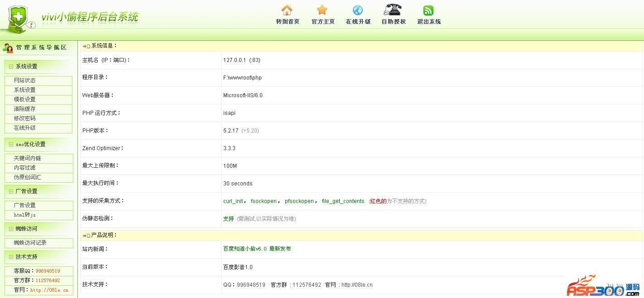Click the arrow icon next to 系统信息
Screen dimensions: 644x298
click(86, 46)
